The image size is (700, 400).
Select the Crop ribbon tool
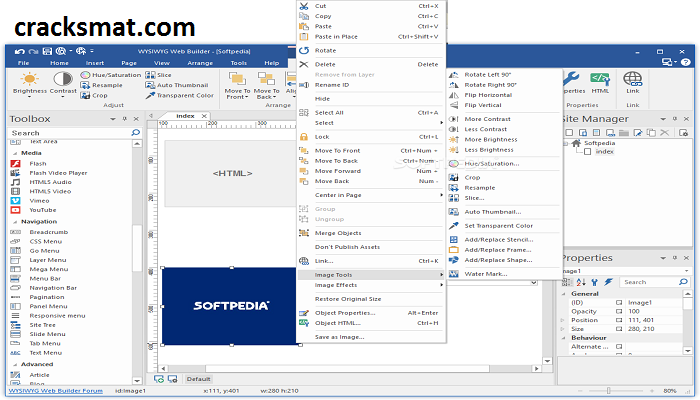tap(95, 96)
